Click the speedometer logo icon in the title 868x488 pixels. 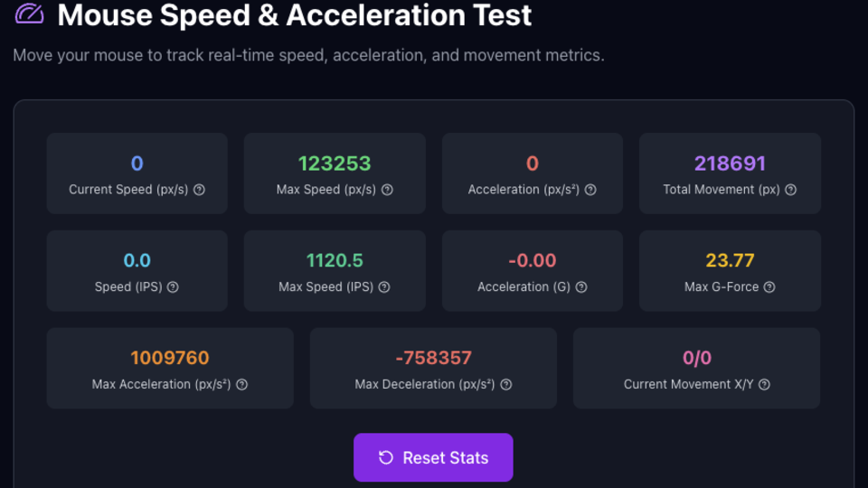[x=30, y=14]
